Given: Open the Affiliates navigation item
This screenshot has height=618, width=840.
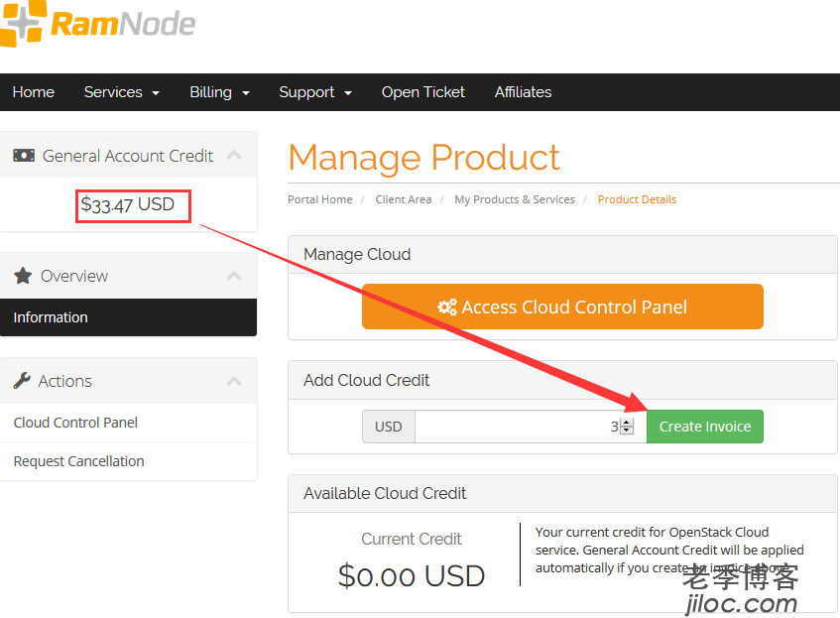Looking at the screenshot, I should click(523, 92).
